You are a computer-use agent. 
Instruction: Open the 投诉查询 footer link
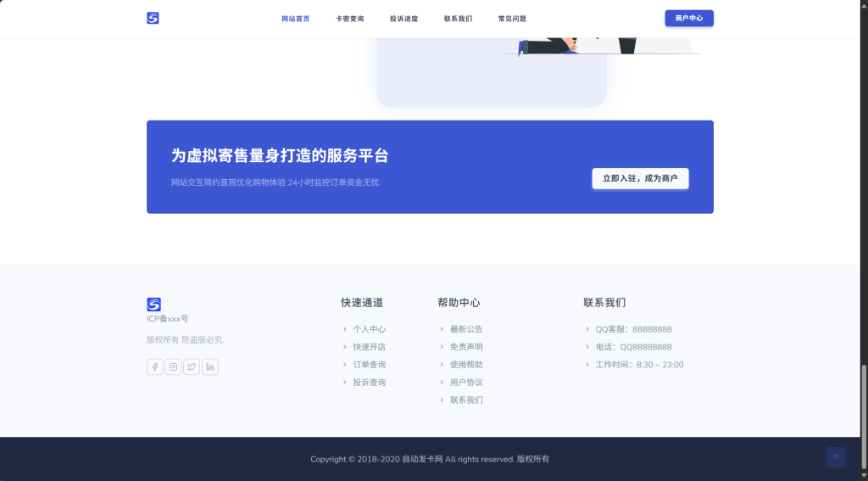coord(370,383)
